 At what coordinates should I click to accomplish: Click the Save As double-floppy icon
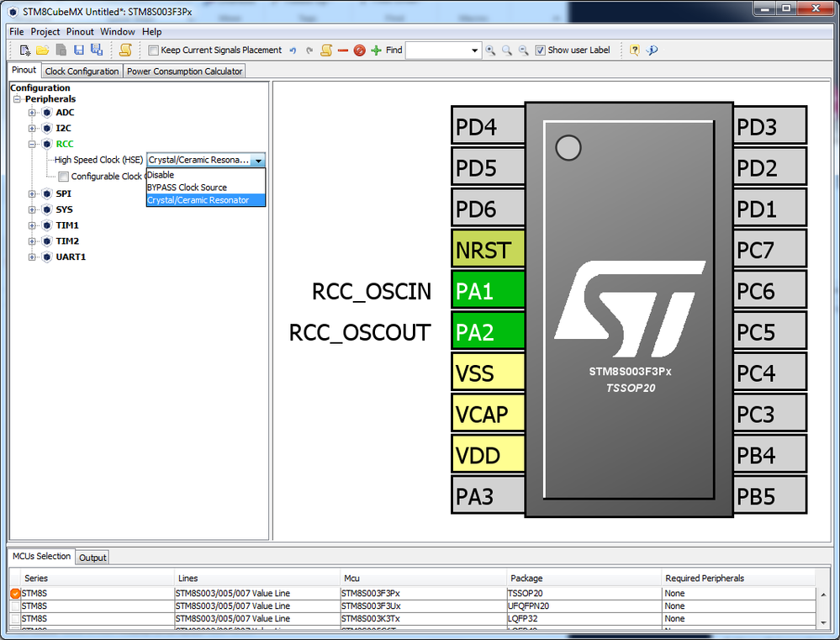point(97,50)
